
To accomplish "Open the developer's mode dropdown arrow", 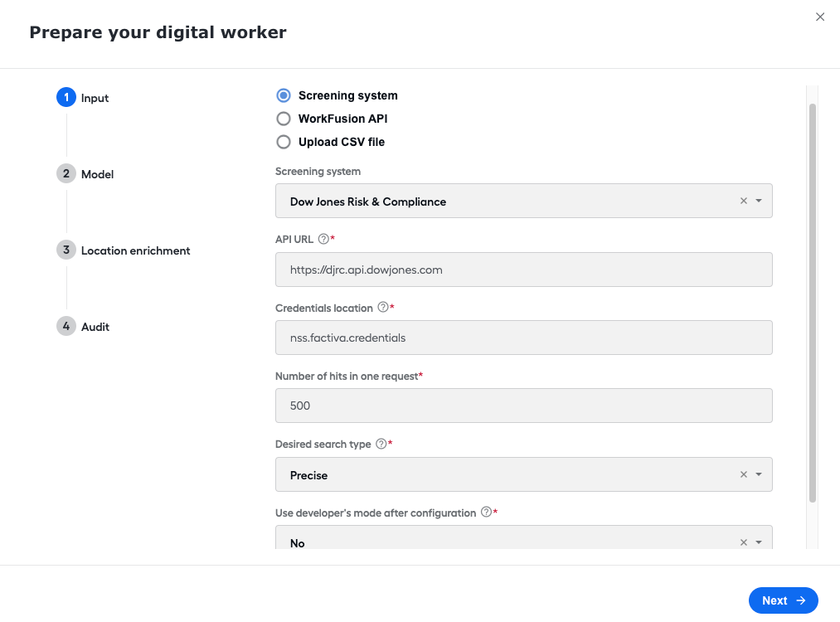I will [x=759, y=542].
